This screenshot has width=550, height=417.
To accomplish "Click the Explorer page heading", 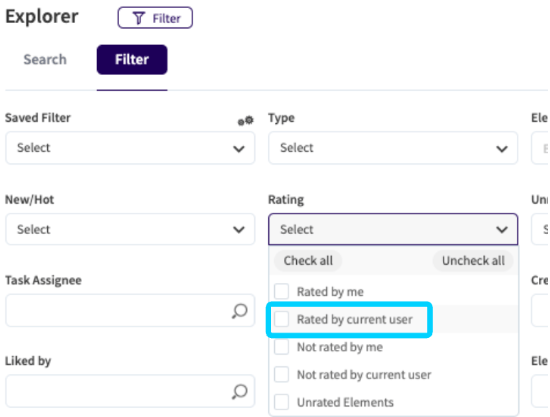I will [x=42, y=16].
